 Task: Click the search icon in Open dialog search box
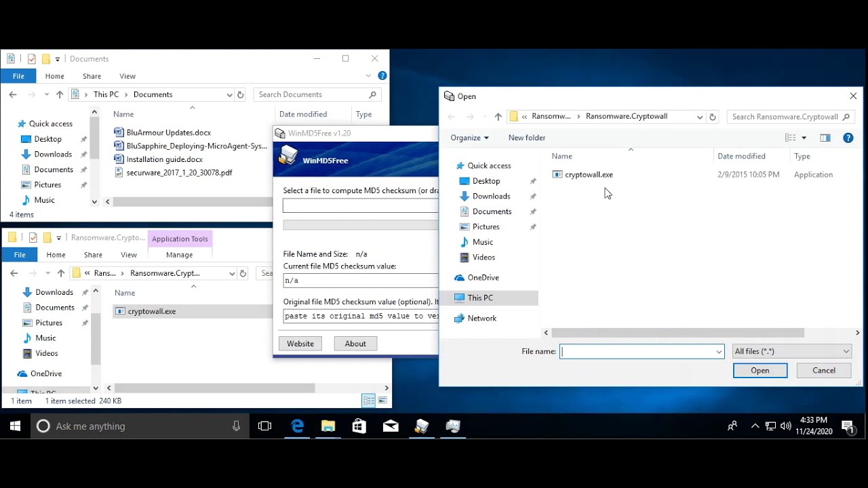tap(846, 117)
